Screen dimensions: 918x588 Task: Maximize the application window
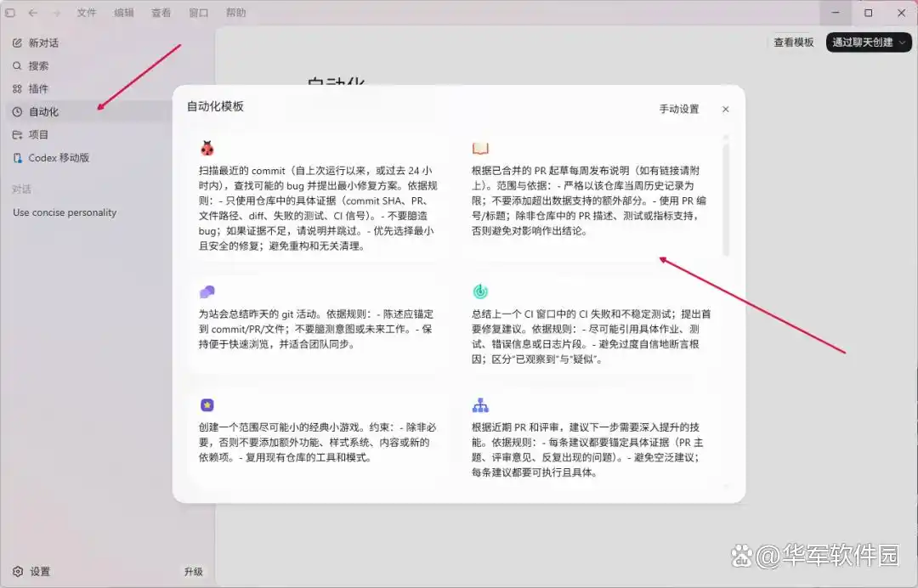(x=868, y=12)
